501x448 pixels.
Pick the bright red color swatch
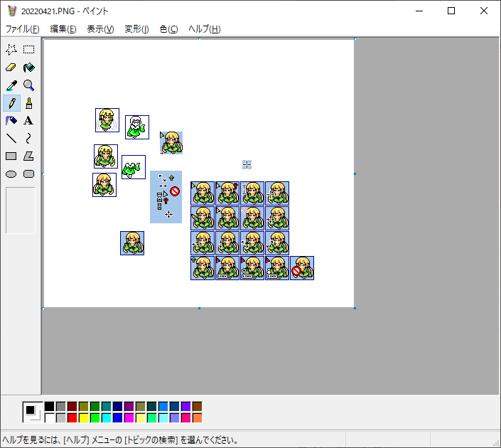72,417
